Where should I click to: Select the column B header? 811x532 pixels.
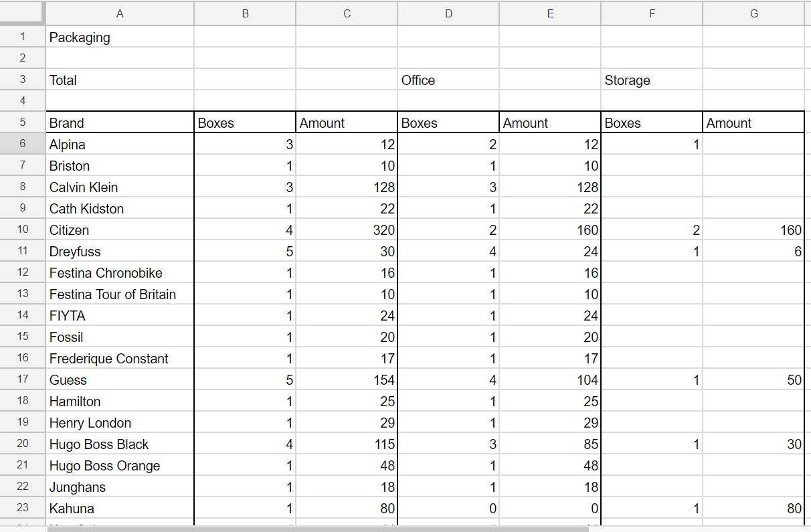(x=245, y=13)
